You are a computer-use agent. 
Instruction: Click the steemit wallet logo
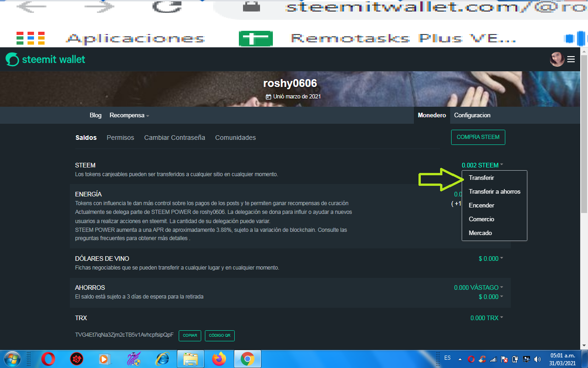[x=45, y=59]
